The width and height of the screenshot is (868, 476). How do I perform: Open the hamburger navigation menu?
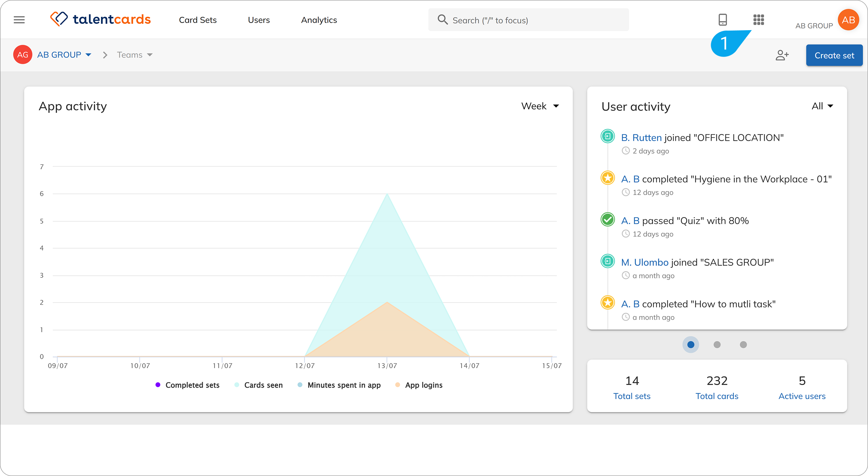point(19,20)
